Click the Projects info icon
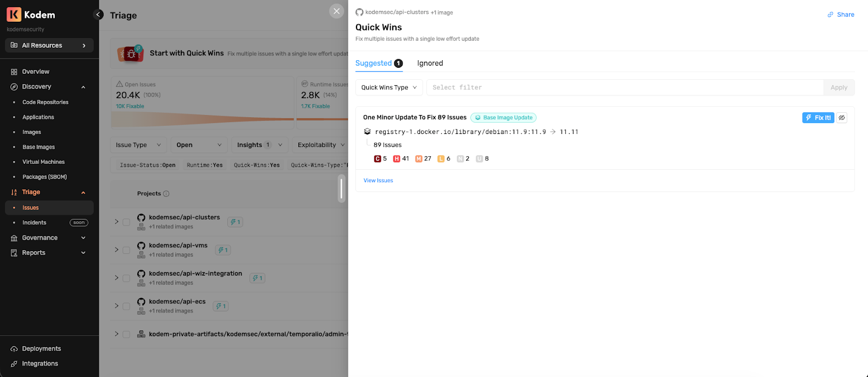The width and height of the screenshot is (868, 377). coord(166,194)
